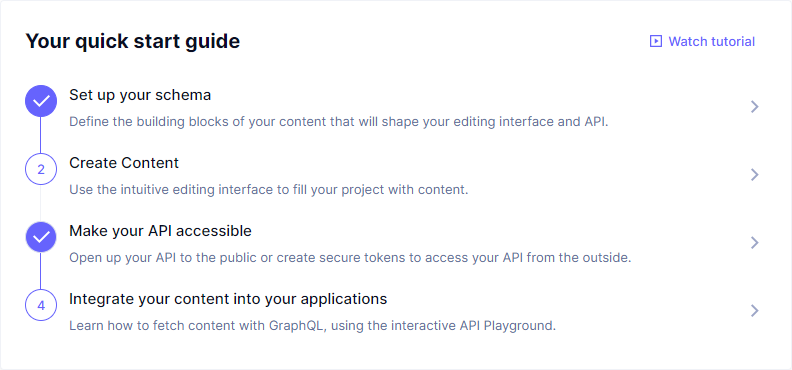Click Your quick start guide heading
The image size is (792, 370).
click(133, 41)
